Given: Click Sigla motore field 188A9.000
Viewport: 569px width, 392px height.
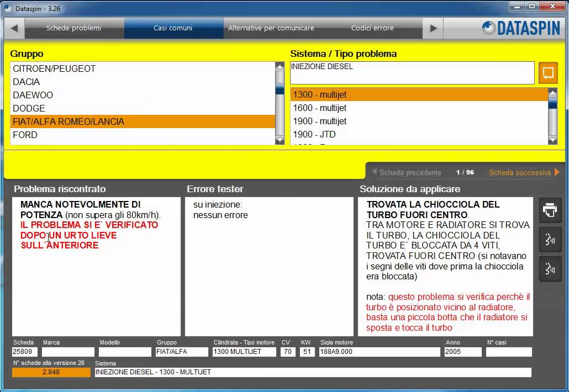Looking at the screenshot, I should (380, 352).
